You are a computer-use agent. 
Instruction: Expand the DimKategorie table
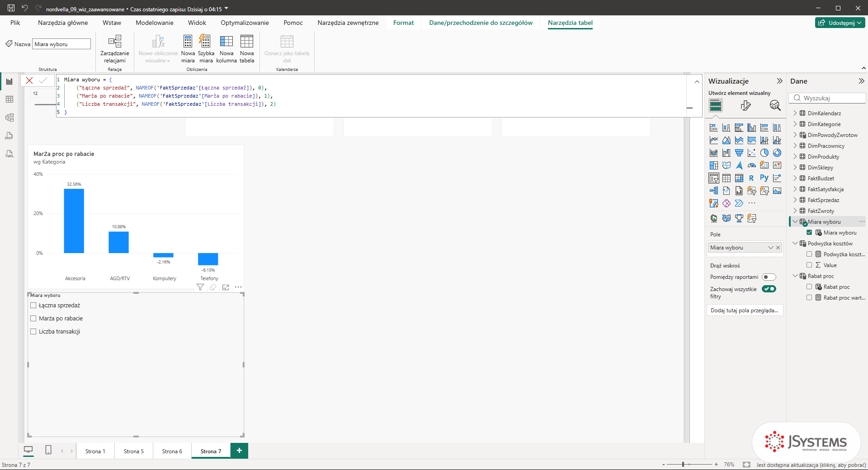[x=795, y=124]
